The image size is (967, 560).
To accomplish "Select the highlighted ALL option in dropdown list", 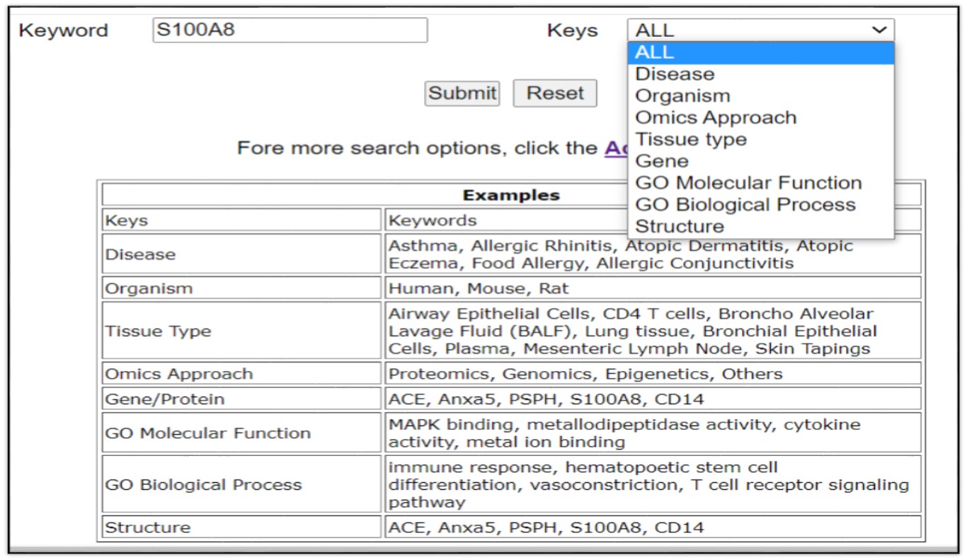I will [x=760, y=52].
